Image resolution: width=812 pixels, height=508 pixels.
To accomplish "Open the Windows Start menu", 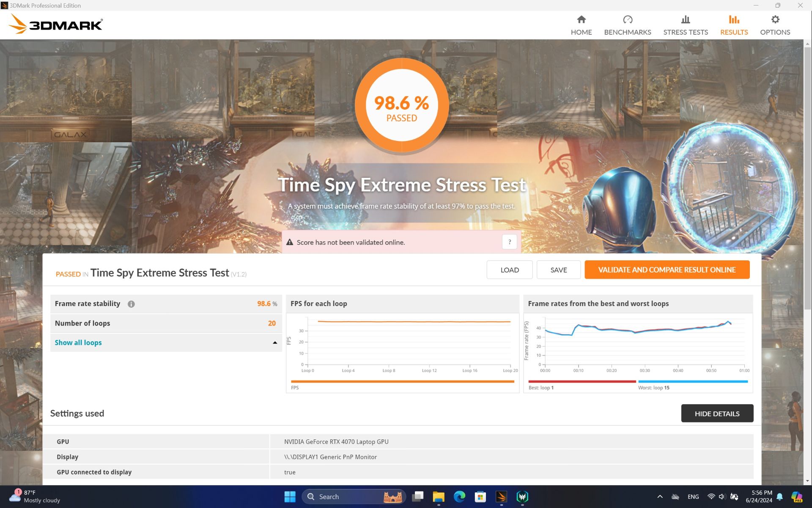I will [290, 497].
